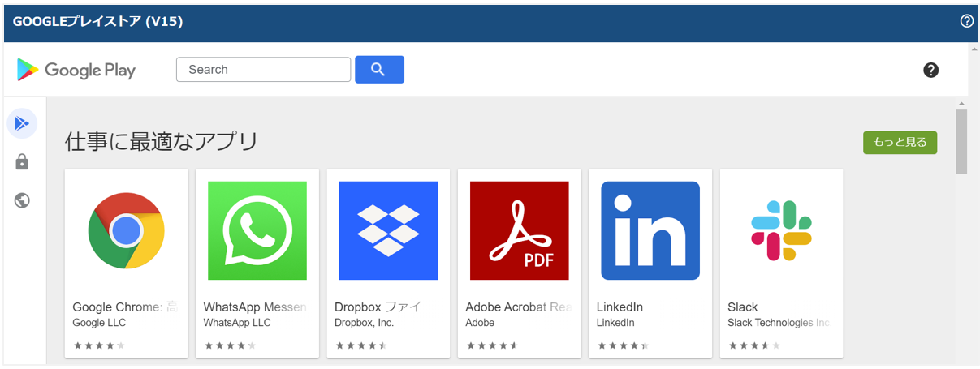980x369 pixels.
Task: Open the Dropbox app icon
Action: tap(388, 231)
